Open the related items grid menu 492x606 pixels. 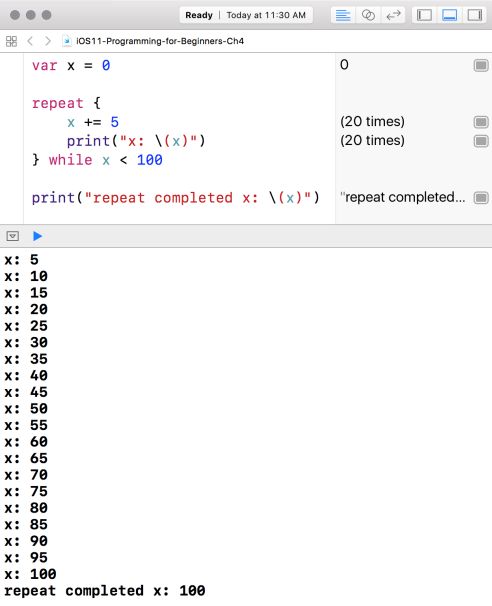(12, 41)
